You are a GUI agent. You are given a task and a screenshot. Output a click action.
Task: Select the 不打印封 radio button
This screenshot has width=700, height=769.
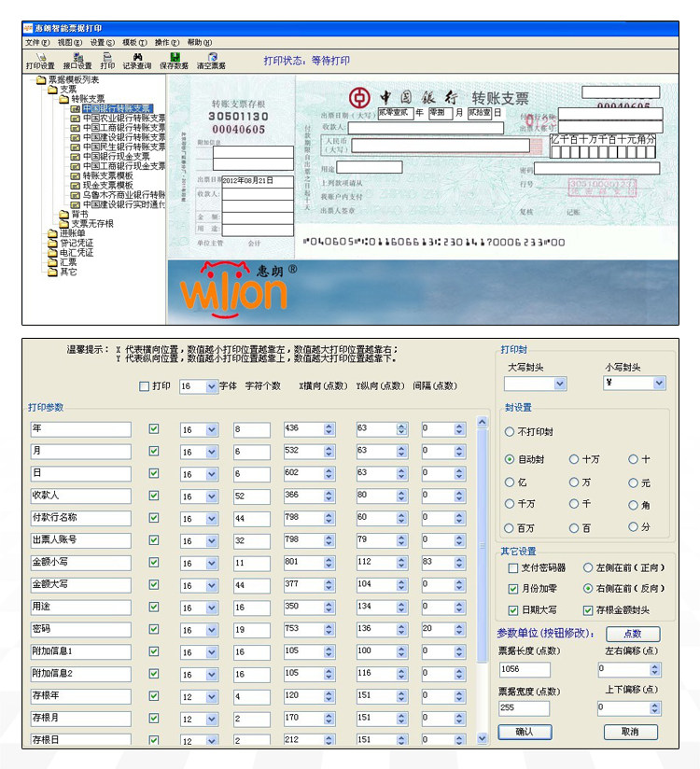tap(510, 431)
